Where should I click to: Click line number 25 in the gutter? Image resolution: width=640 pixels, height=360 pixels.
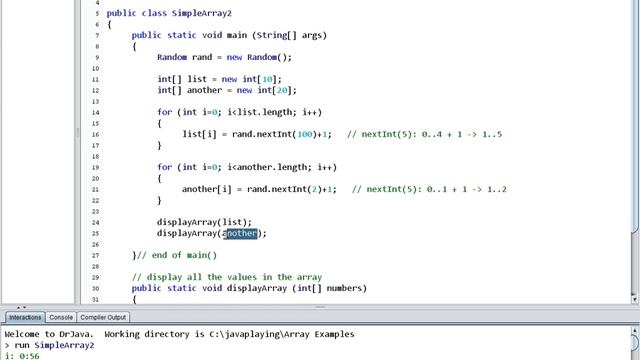point(95,233)
